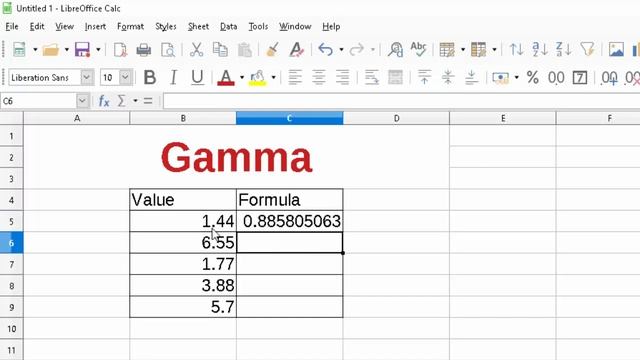Image resolution: width=640 pixels, height=360 pixels.
Task: Center cell content vertically
Action: pos(448,78)
